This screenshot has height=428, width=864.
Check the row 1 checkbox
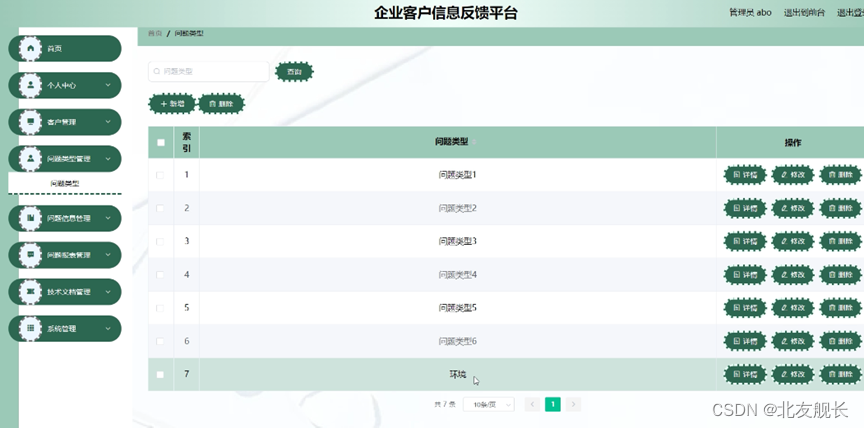click(x=160, y=175)
